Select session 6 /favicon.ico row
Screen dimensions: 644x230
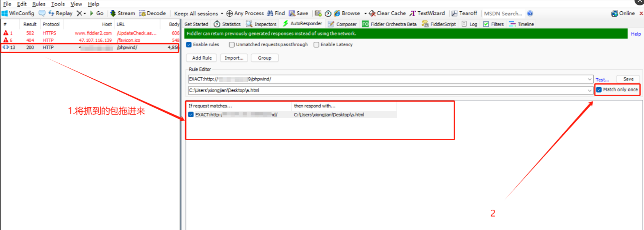(x=90, y=40)
